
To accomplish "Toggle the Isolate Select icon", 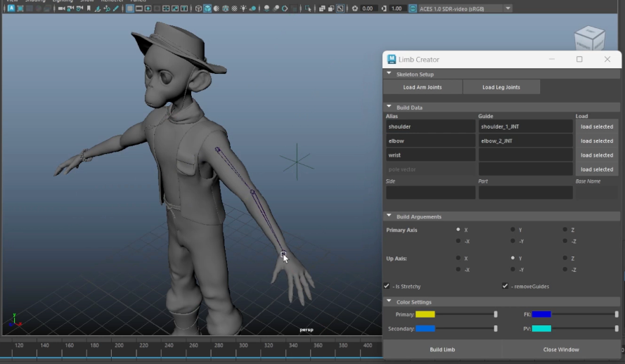I will [x=308, y=8].
